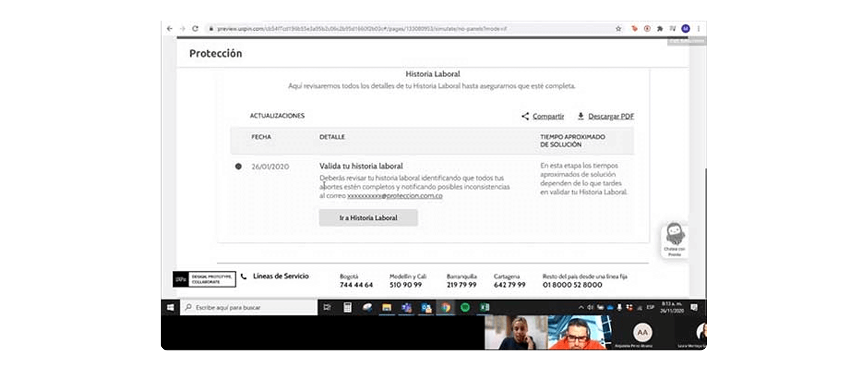Screen dimensions: 868x371
Task: Click the ACTUALIZACIONES section label
Action: [277, 116]
